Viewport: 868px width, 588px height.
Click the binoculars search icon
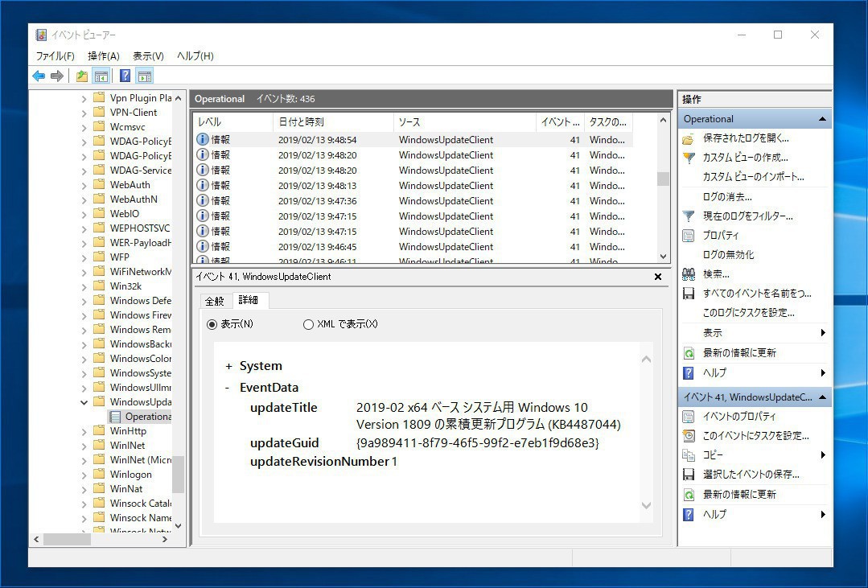click(x=688, y=274)
